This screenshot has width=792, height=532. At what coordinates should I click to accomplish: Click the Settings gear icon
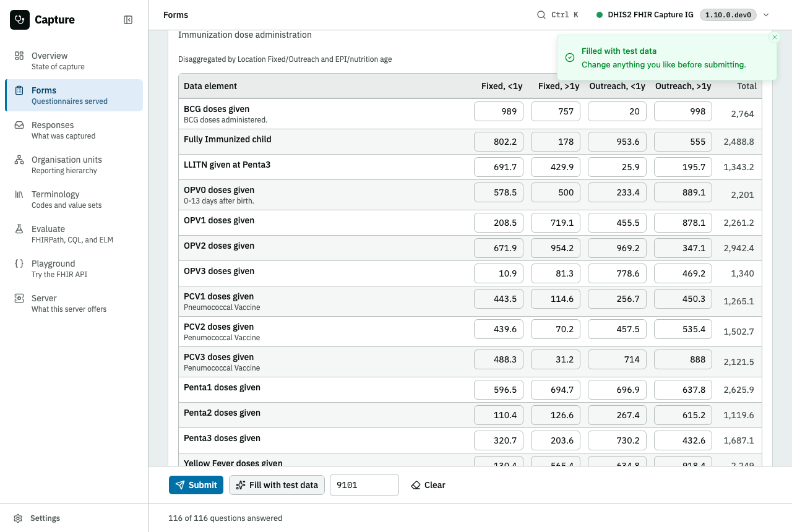coord(19,518)
